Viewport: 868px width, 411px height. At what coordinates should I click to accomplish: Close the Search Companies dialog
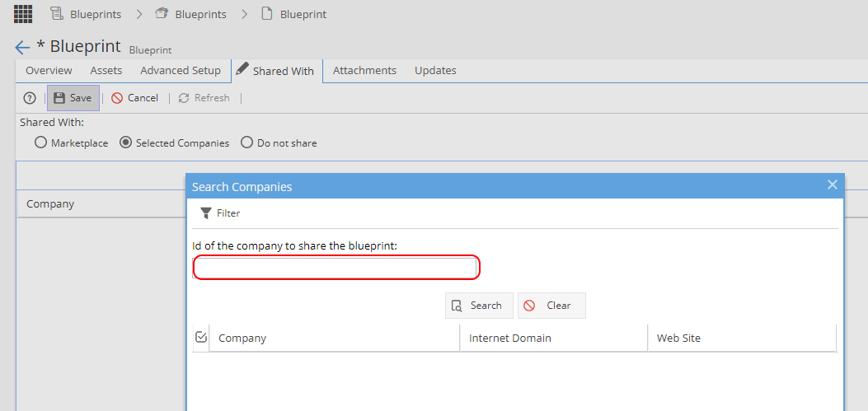pyautogui.click(x=832, y=184)
